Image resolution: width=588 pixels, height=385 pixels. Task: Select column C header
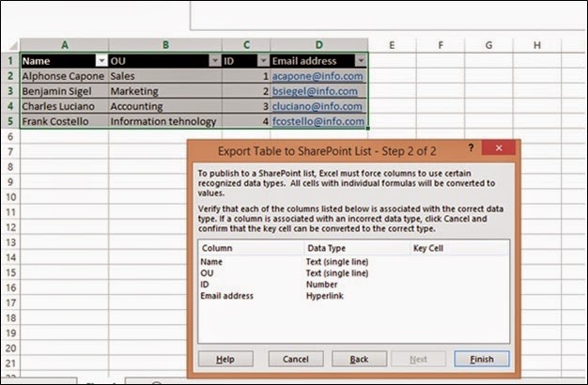pyautogui.click(x=246, y=45)
